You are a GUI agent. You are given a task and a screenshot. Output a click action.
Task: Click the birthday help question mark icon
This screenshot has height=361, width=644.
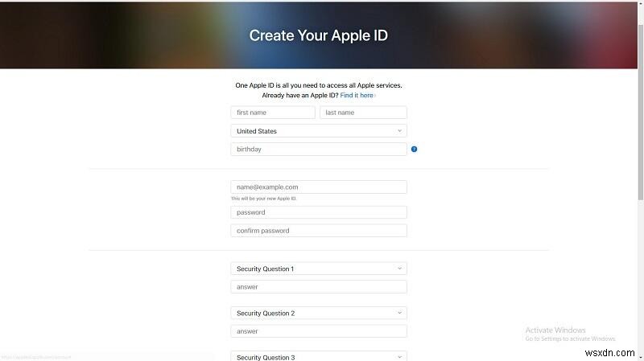[414, 149]
